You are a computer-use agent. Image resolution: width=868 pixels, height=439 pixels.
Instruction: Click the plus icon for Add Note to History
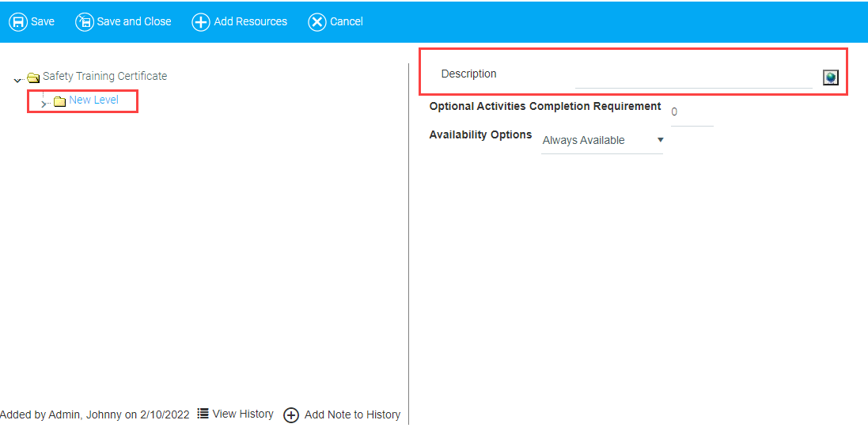pyautogui.click(x=291, y=415)
